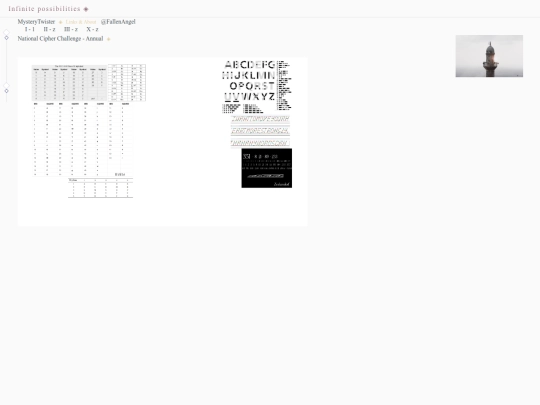Open the MysteryTwister link
The width and height of the screenshot is (540, 405).
click(36, 22)
